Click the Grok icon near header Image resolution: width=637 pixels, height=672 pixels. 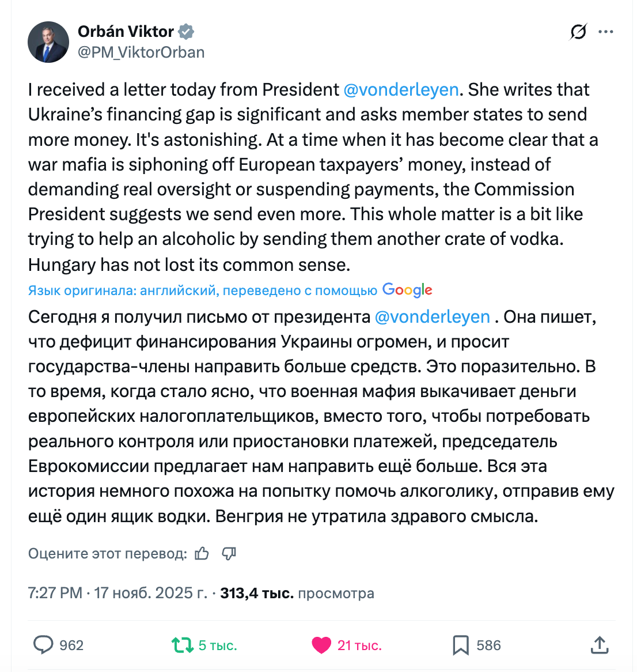(578, 32)
